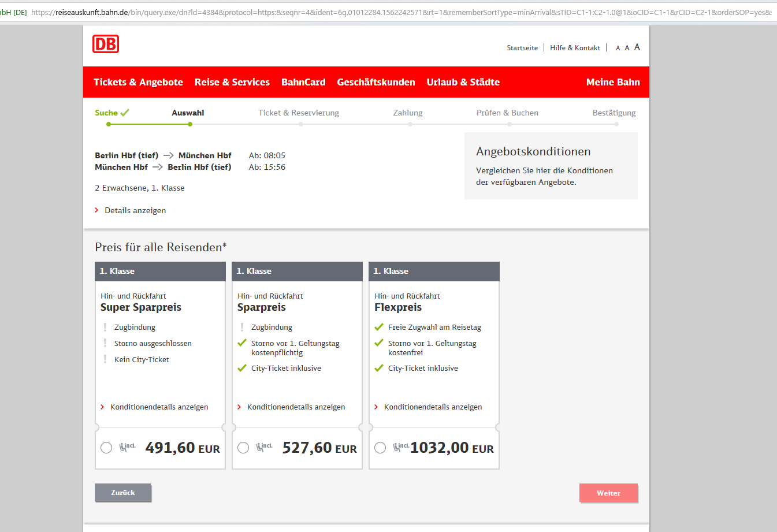The width and height of the screenshot is (777, 532).
Task: Click the seat reservation icon beside 491,60 EUR
Action: click(x=127, y=447)
